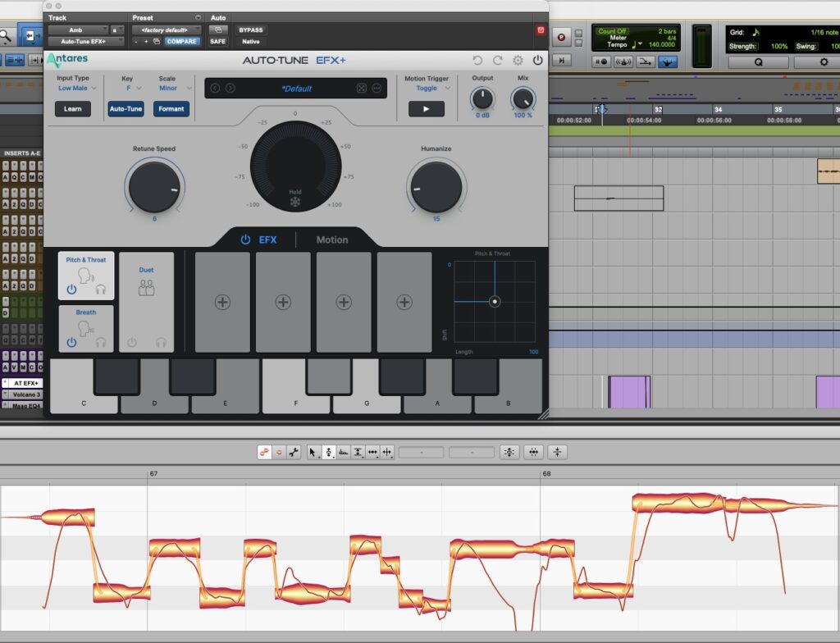This screenshot has width=840, height=643.
Task: Adjust the Mix knob
Action: (x=523, y=99)
